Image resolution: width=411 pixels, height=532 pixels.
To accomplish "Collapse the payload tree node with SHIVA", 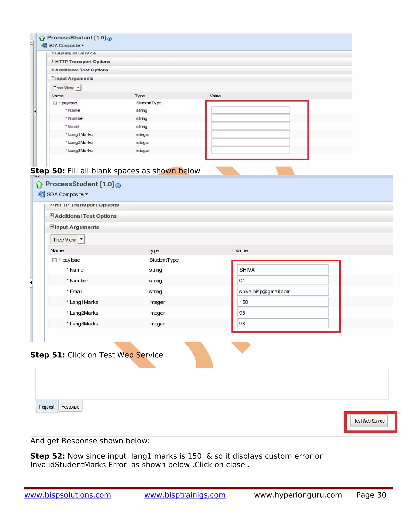I will click(x=55, y=260).
